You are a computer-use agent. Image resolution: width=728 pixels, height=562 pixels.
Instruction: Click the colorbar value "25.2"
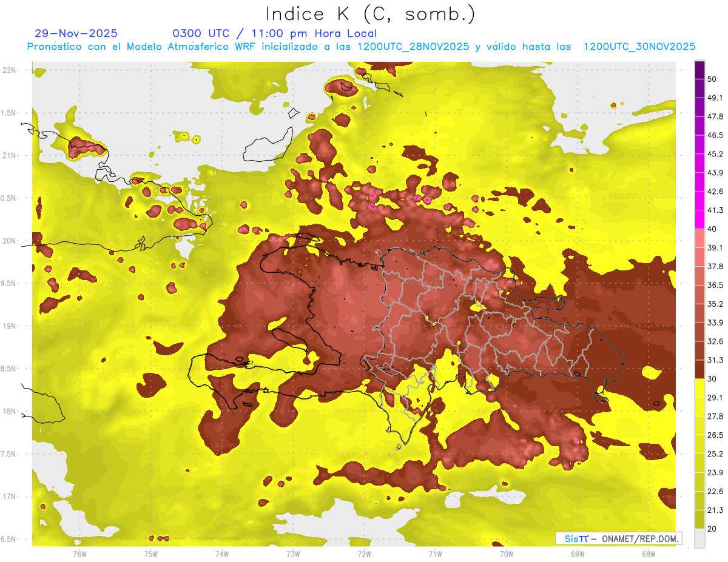pos(715,454)
